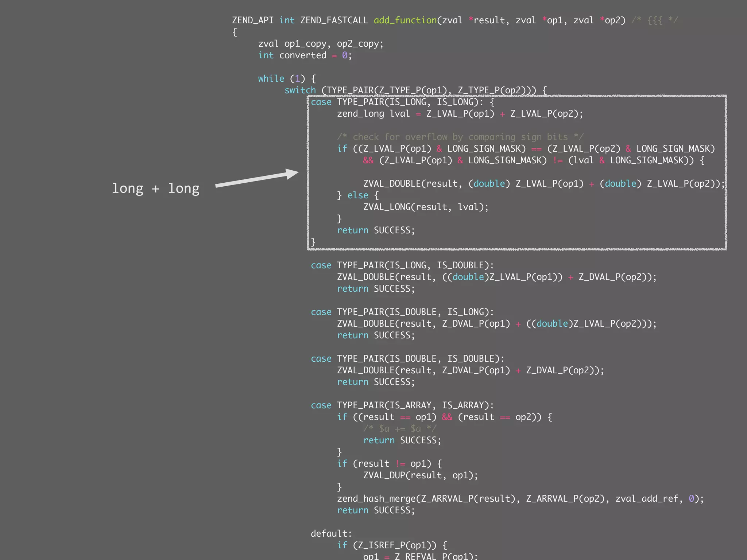This screenshot has height=560, width=747.
Task: Select the ZEND_FASTCALL keyword in the signature
Action: (334, 20)
